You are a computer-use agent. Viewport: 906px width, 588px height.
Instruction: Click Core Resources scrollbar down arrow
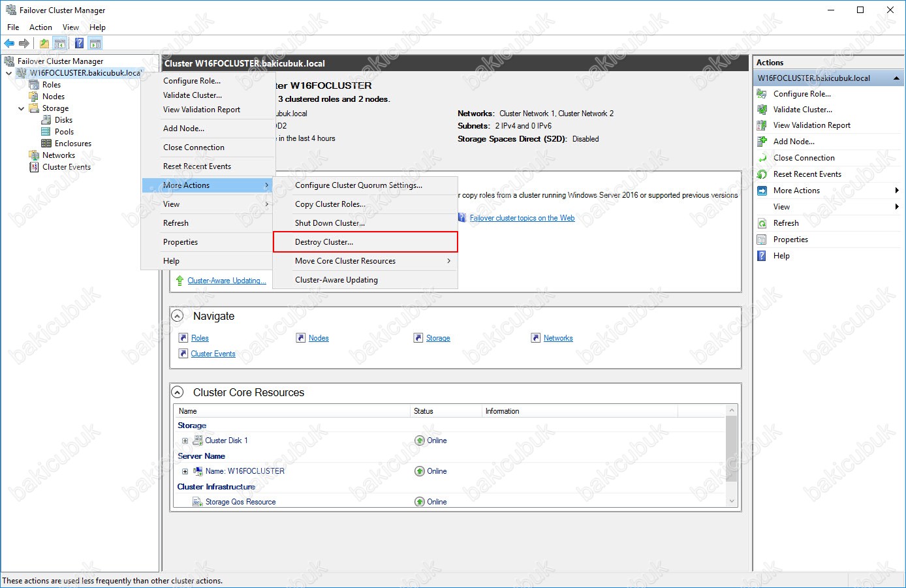[x=732, y=501]
